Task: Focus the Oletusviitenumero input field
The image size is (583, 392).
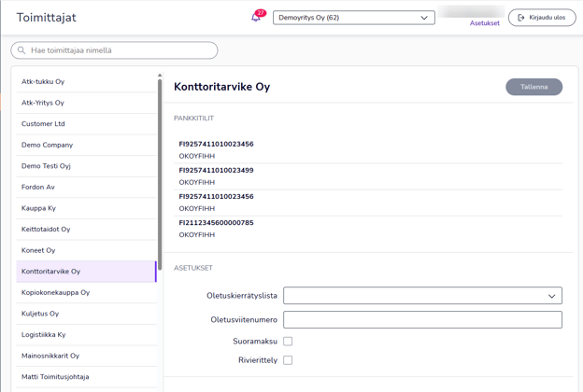Action: 422,319
